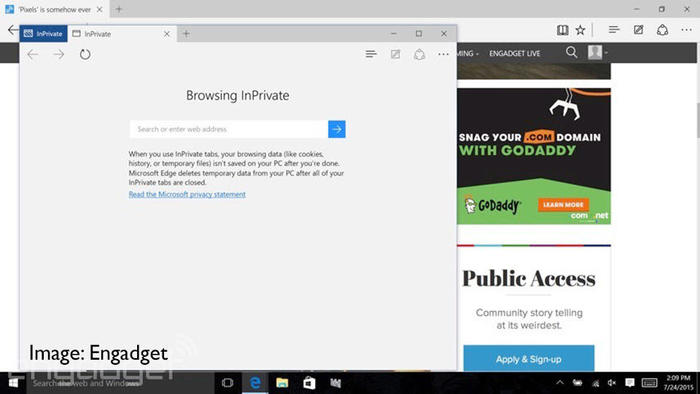Focus the Search or enter web address field
Screen dimensions: 700x394
pos(229,129)
